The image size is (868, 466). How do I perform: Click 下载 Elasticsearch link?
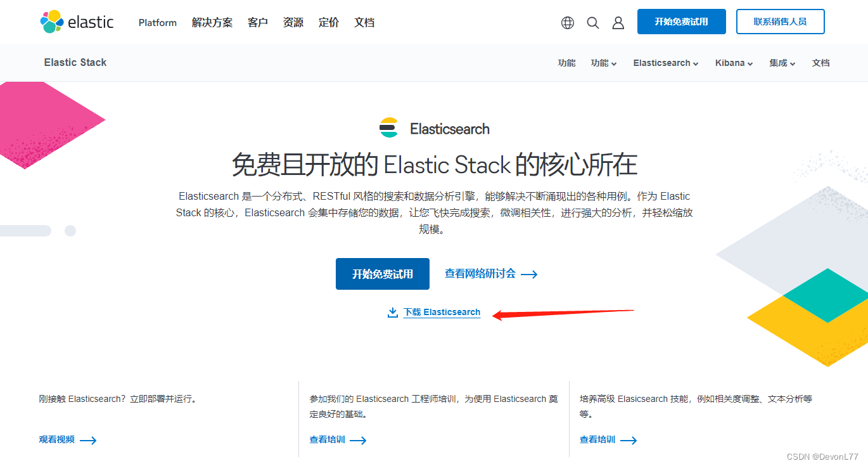pos(442,312)
